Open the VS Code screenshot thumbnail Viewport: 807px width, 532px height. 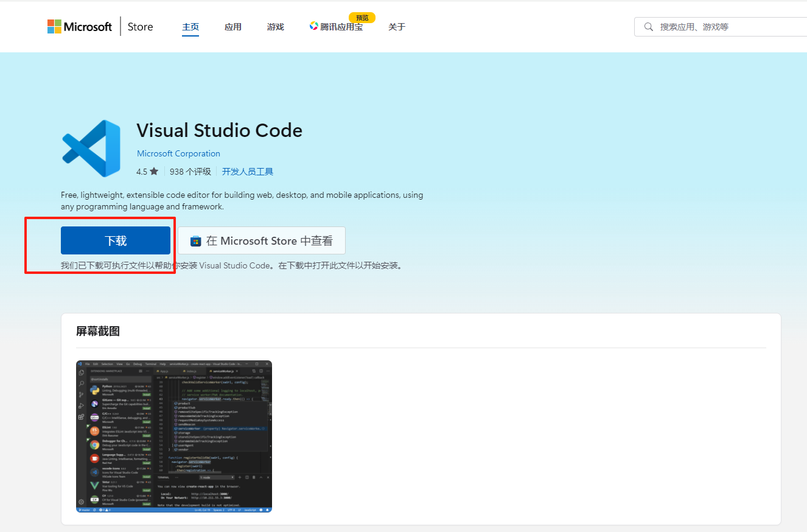[x=174, y=436]
